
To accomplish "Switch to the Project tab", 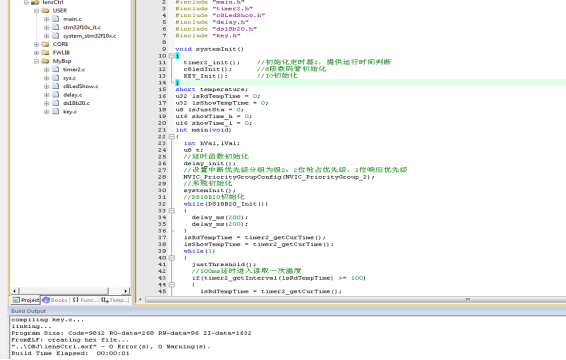I will 26,300.
